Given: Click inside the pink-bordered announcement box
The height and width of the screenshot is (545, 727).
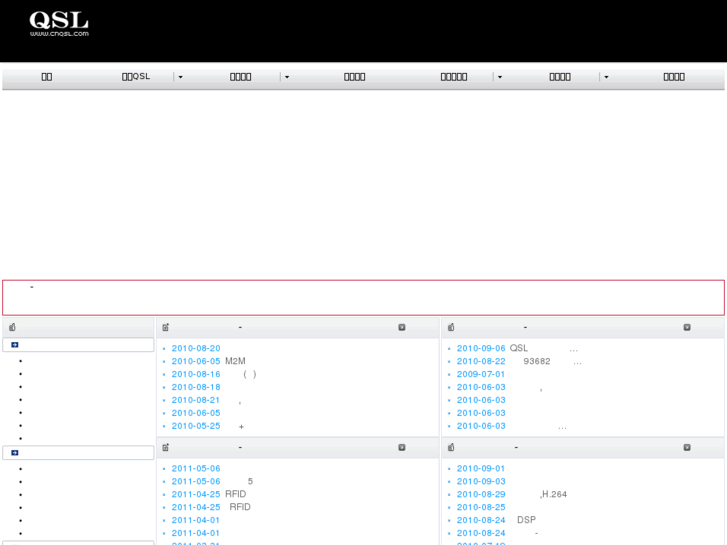Looking at the screenshot, I should tap(364, 298).
